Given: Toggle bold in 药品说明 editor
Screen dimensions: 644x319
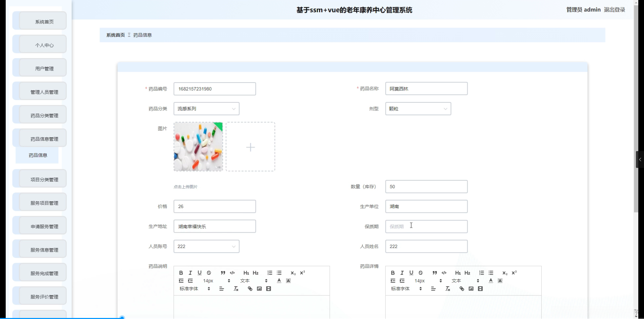Looking at the screenshot, I should tap(181, 273).
